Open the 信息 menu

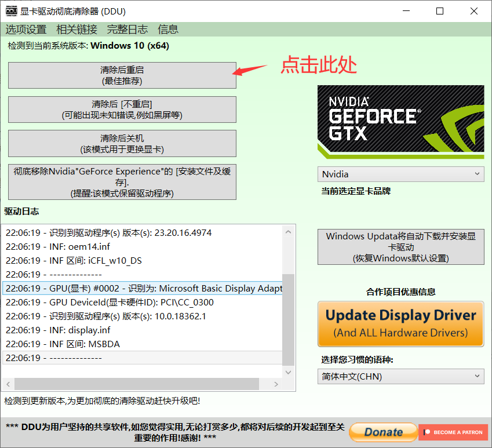168,30
